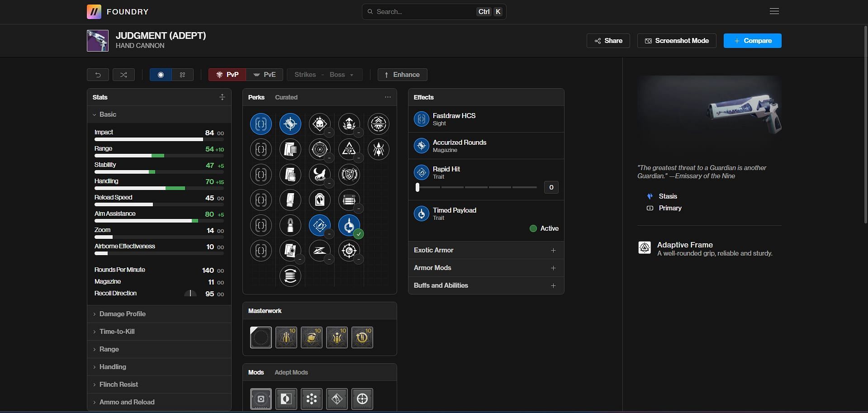Expand the Time-to-Kill section
This screenshot has height=413, width=868.
point(159,332)
